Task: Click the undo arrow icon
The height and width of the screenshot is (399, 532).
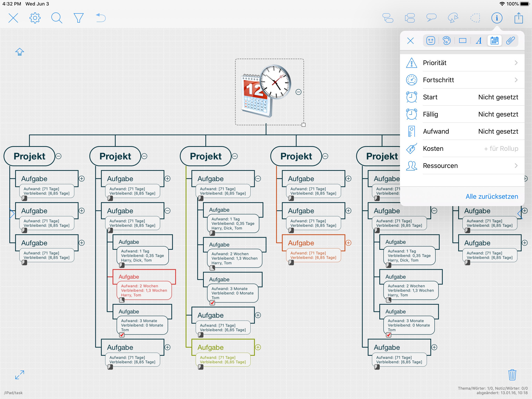Action: [101, 18]
